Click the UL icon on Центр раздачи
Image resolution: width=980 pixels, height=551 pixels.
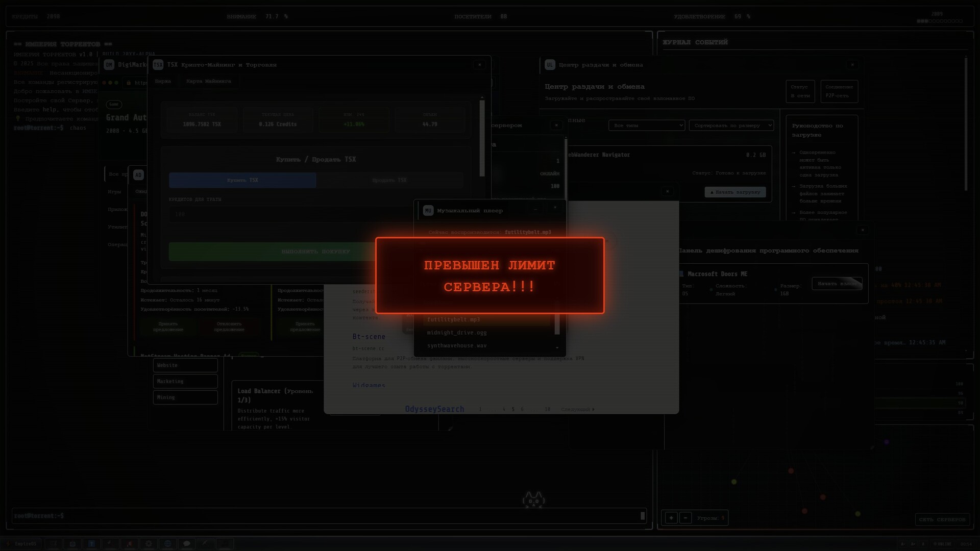[x=549, y=65]
